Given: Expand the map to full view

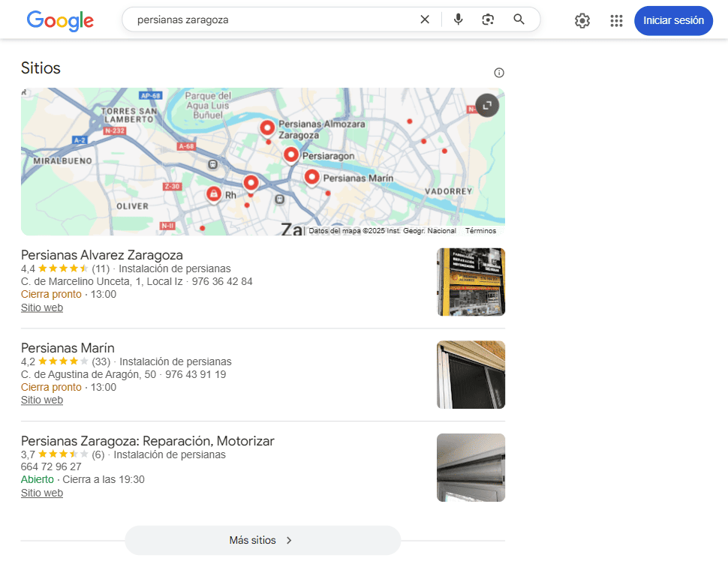Looking at the screenshot, I should pos(487,105).
